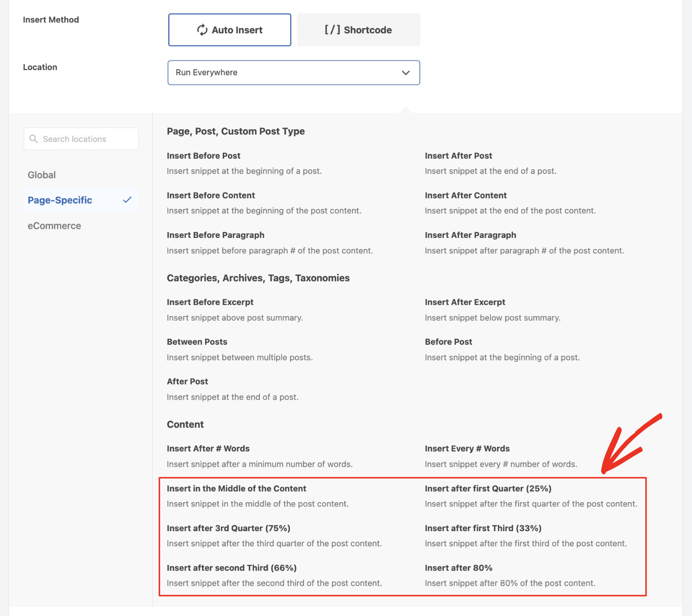Choose Between Posts location
This screenshot has height=616, width=692.
pos(197,342)
